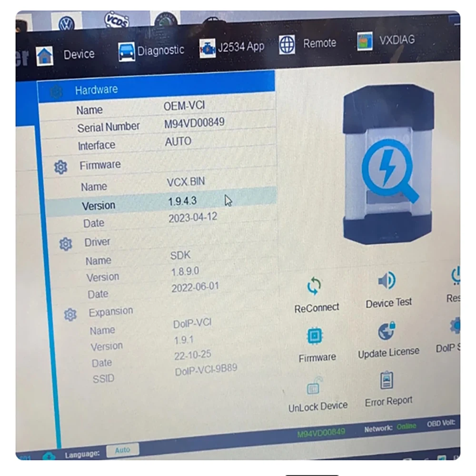Select expansion date 22-10-25
The height and width of the screenshot is (476, 476).
coord(193,355)
